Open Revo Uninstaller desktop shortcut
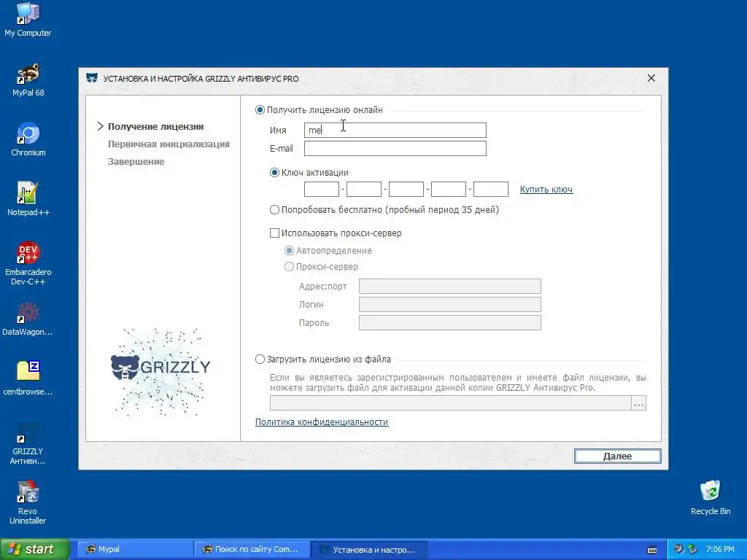The width and height of the screenshot is (747, 560). tap(28, 503)
